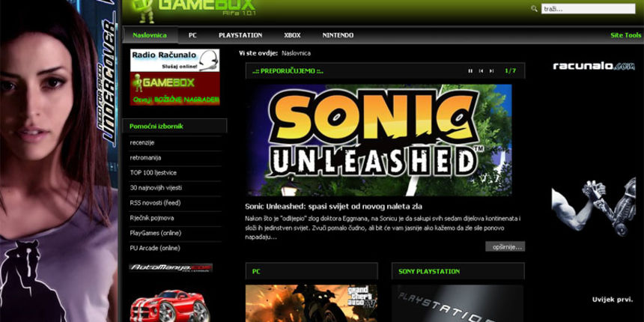The image size is (644, 322).
Task: Click the Need for Speed Undercover ad
Action: (x=59, y=161)
